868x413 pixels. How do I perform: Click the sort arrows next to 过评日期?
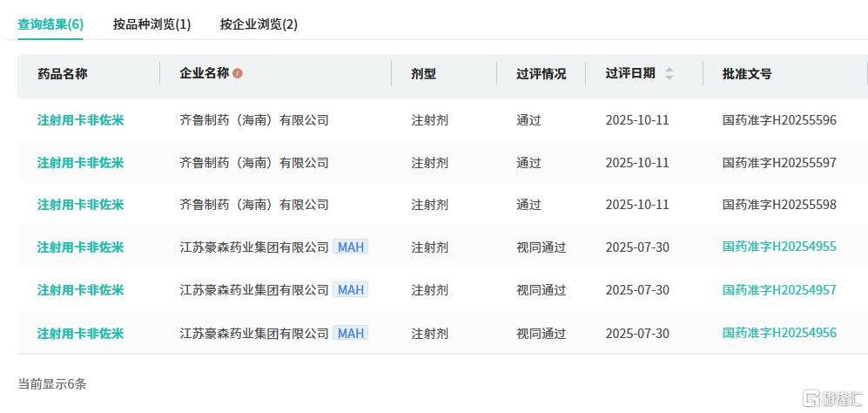670,74
